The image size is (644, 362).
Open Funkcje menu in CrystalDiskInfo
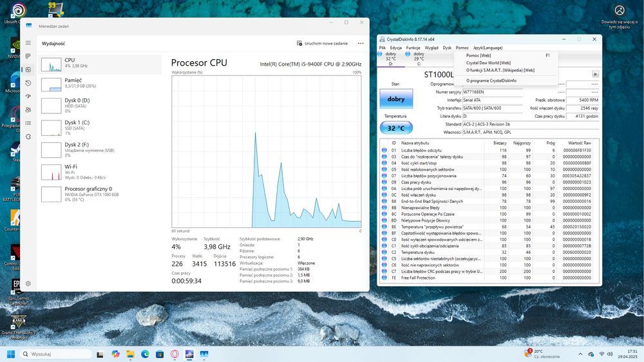413,48
